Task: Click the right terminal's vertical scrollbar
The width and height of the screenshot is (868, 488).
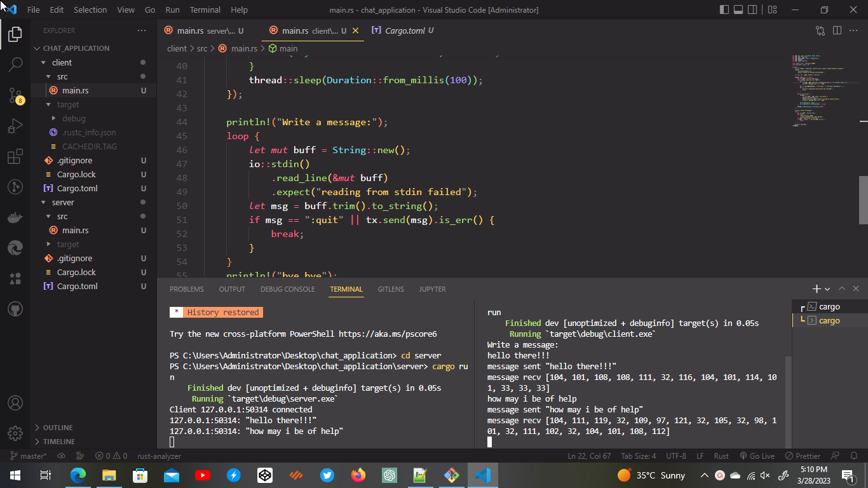Action: [789, 402]
